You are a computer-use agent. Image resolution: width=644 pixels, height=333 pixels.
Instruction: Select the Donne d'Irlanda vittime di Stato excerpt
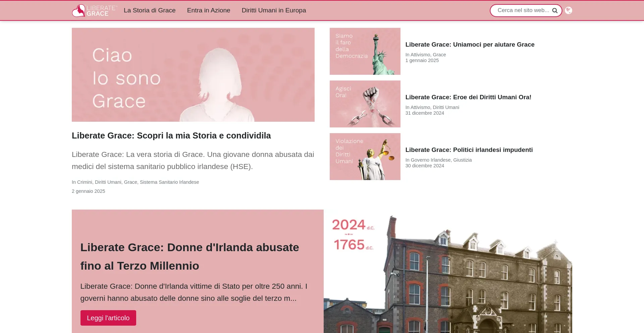pos(194,292)
